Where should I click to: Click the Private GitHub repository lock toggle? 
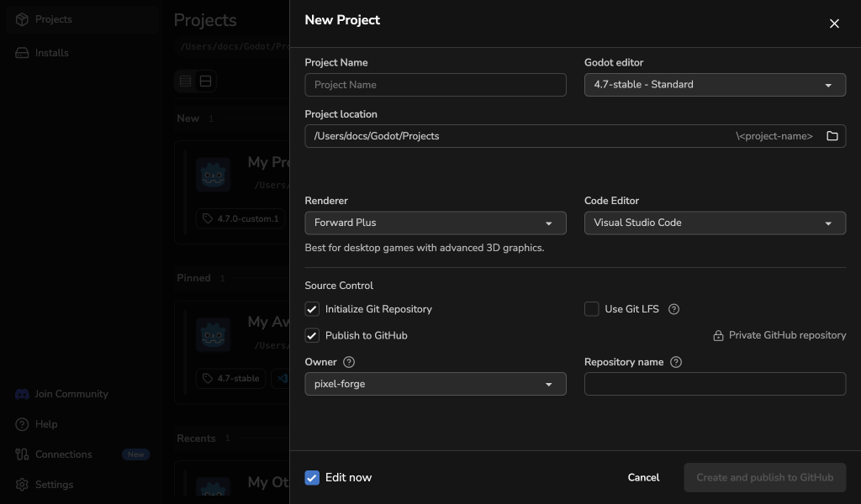coord(779,336)
